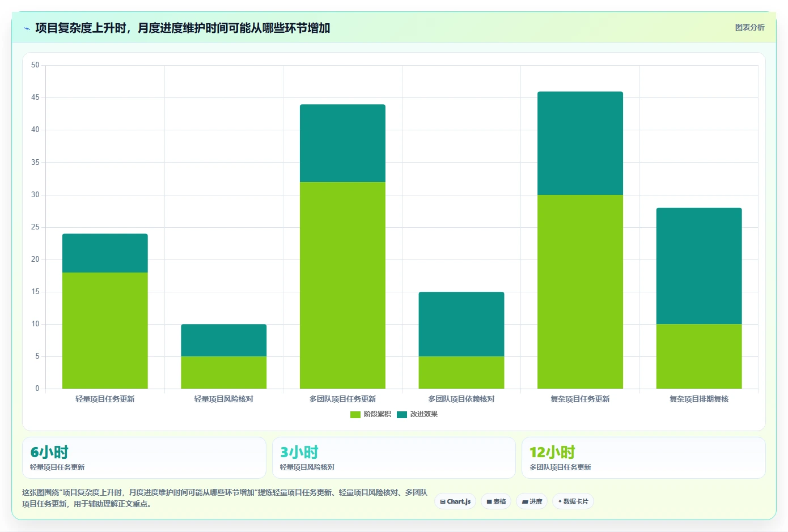The height and width of the screenshot is (532, 788).
Task: Click the 图表分析 label in header
Action: click(x=749, y=27)
